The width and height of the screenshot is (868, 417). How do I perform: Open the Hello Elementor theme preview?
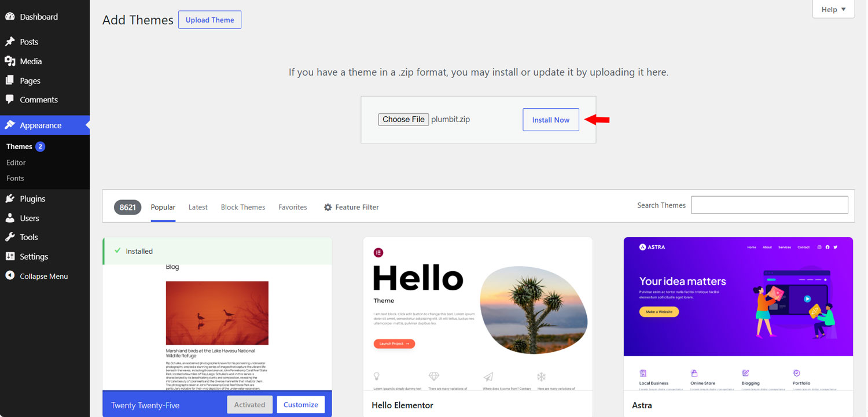pos(478,313)
